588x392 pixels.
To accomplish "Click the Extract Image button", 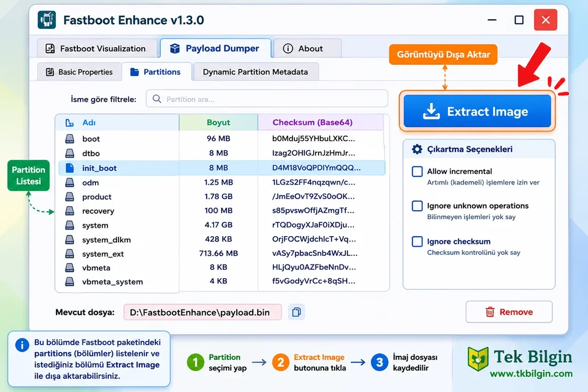I will [477, 111].
